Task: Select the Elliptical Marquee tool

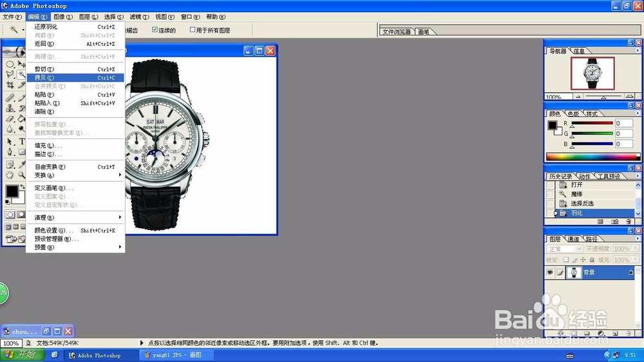Action: (x=10, y=64)
